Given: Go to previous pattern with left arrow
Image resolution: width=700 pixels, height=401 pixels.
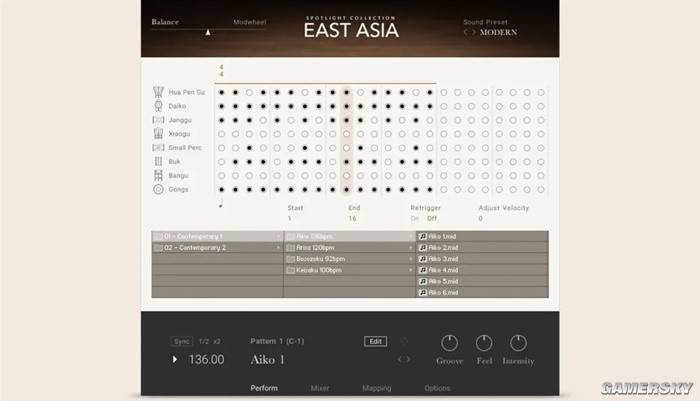Looking at the screenshot, I should pyautogui.click(x=400, y=359).
